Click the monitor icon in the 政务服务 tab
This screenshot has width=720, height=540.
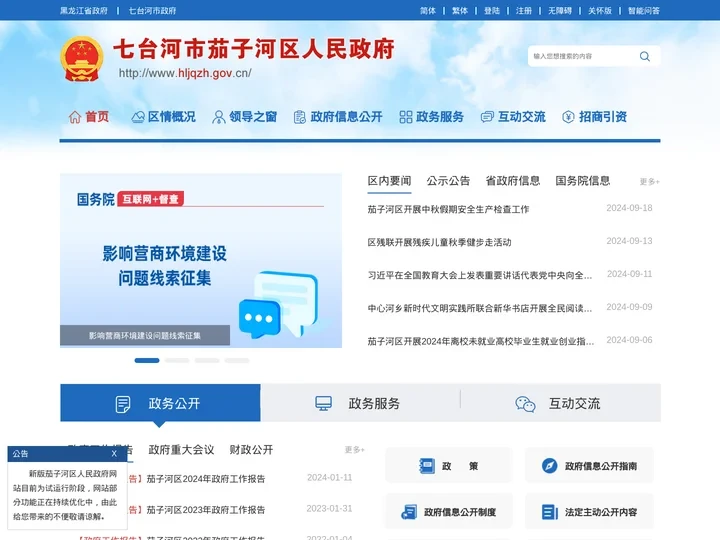tap(323, 404)
